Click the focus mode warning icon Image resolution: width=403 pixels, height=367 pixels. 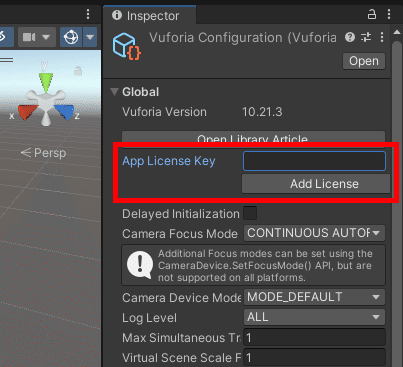(x=140, y=264)
